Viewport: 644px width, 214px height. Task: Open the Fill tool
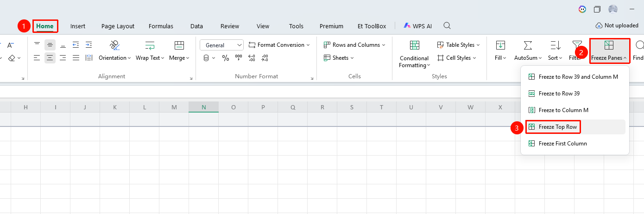click(500, 51)
